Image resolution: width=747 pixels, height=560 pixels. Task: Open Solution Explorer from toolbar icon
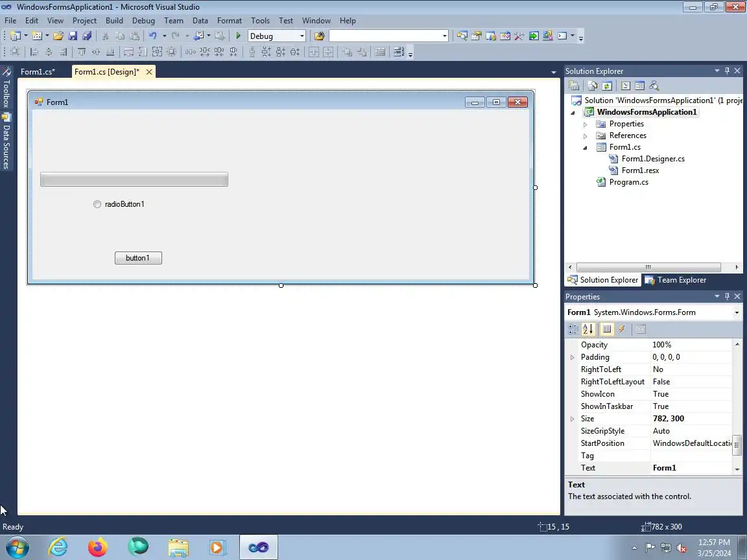point(462,36)
